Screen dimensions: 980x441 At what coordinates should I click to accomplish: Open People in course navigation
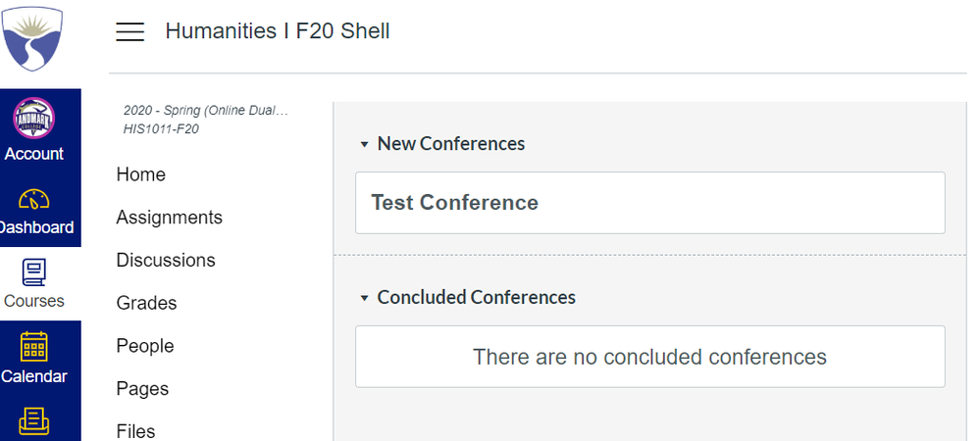tap(144, 346)
